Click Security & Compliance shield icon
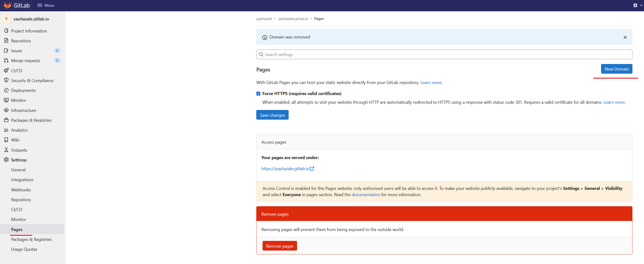 pos(6,80)
